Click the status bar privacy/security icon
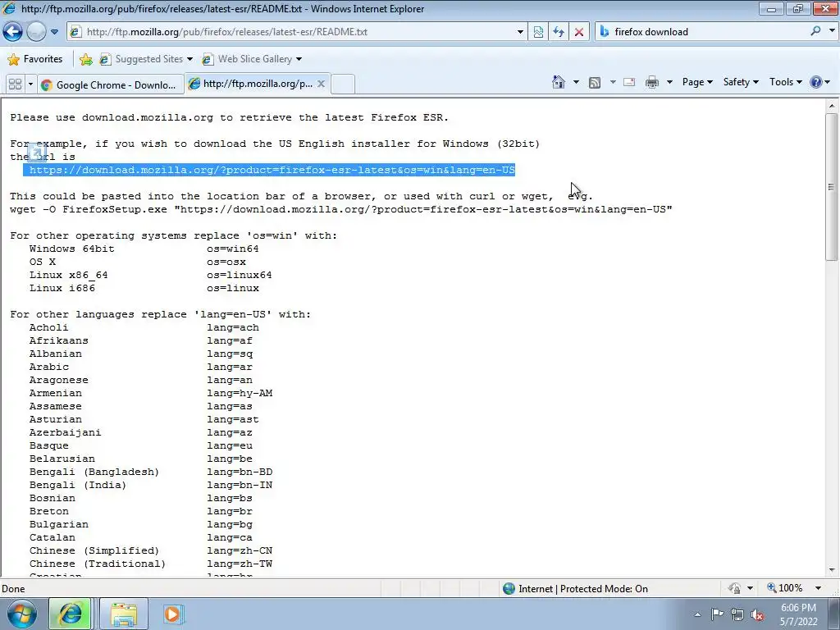The width and height of the screenshot is (840, 630). pos(734,588)
